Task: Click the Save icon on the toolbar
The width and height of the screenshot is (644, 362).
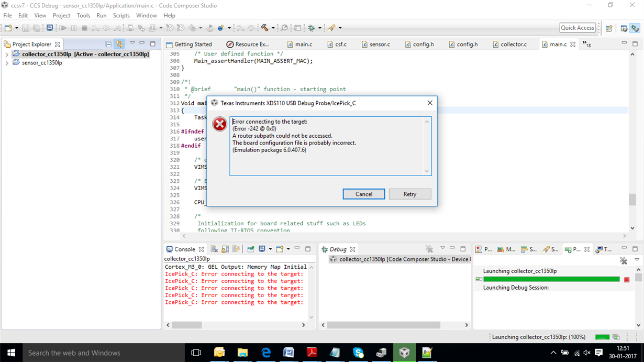Action: pyautogui.click(x=26, y=28)
